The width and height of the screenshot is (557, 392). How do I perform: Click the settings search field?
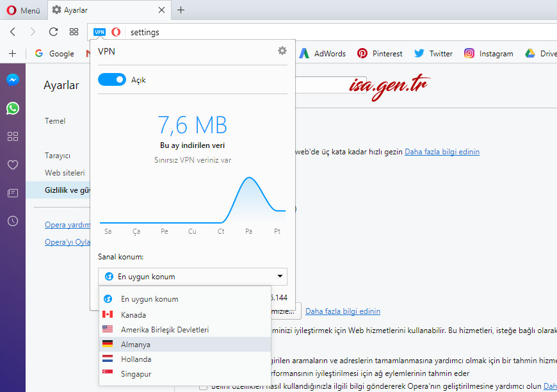click(330, 85)
